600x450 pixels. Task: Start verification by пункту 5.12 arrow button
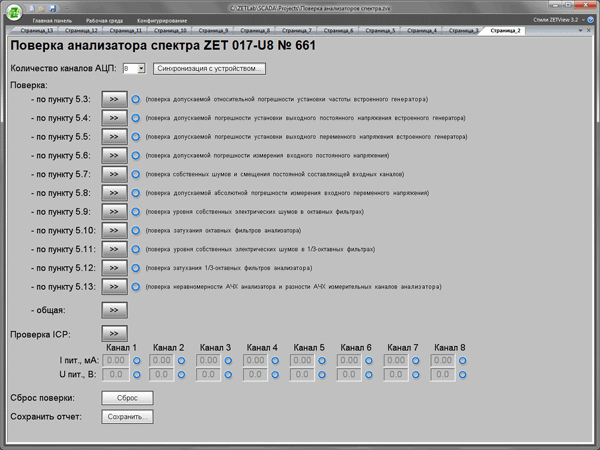[114, 268]
